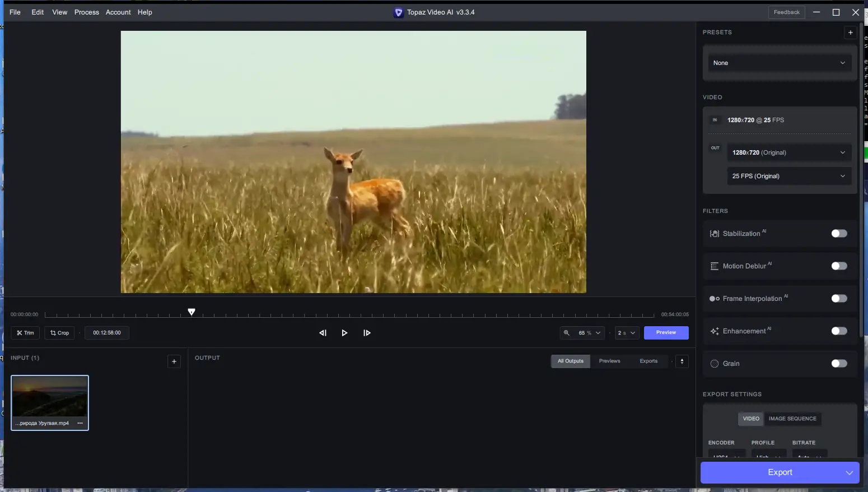Add a new preset with plus icon

tap(850, 33)
